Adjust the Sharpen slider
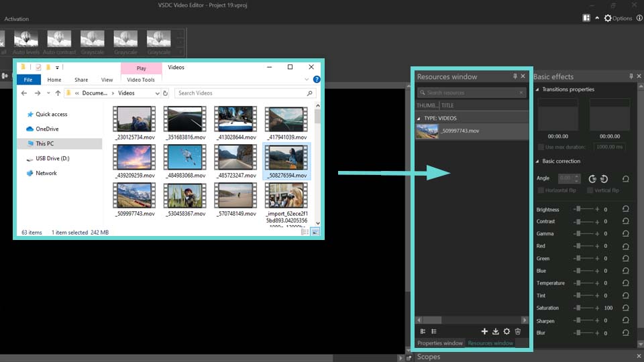The image size is (644, 362). click(x=586, y=320)
